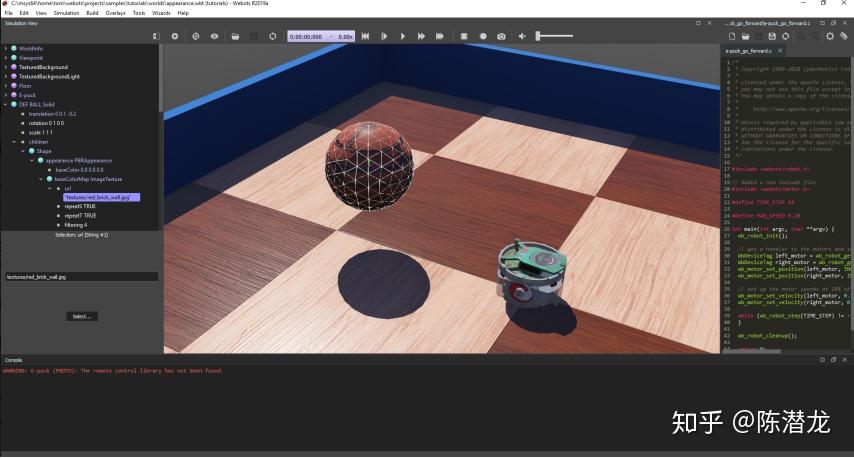The image size is (854, 458).
Task: Open the Simulation menu
Action: pos(66,13)
